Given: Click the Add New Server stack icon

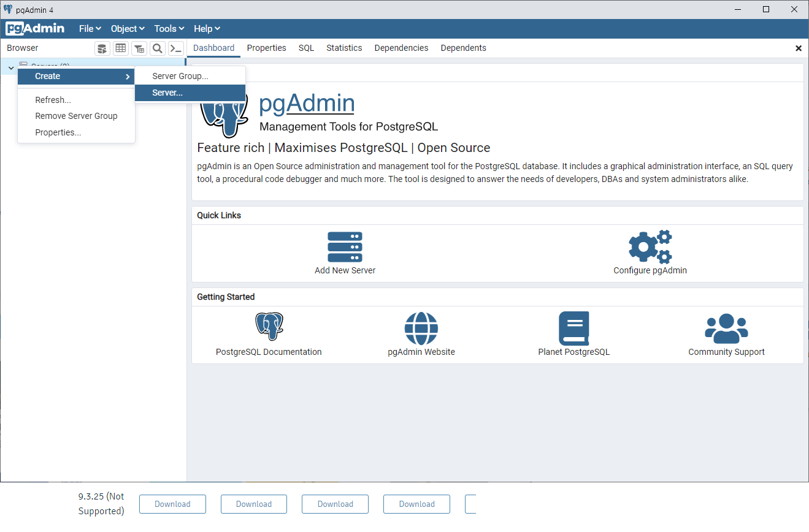Looking at the screenshot, I should coord(345,247).
